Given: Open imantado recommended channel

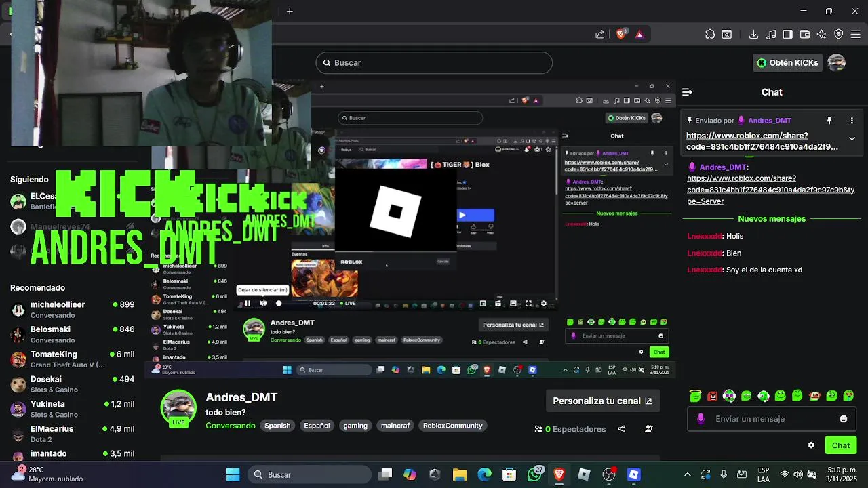Looking at the screenshot, I should click(73, 453).
